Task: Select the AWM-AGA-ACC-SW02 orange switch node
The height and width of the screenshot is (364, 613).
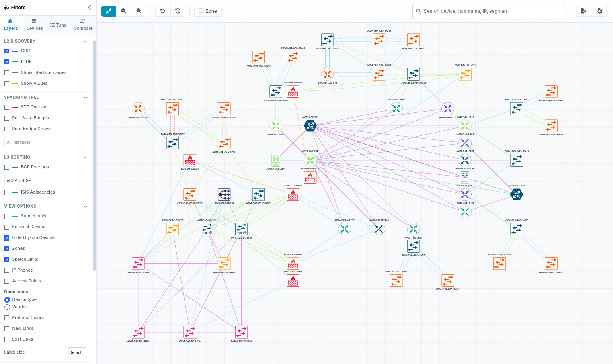Action: (x=551, y=92)
